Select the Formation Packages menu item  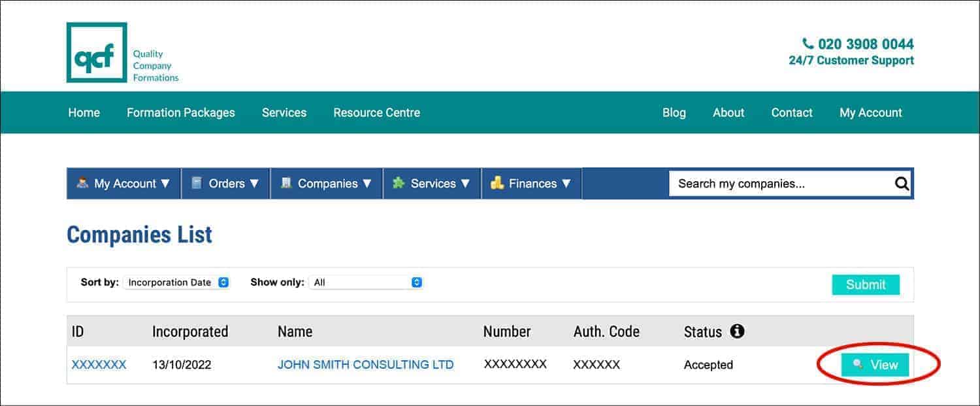tap(181, 112)
